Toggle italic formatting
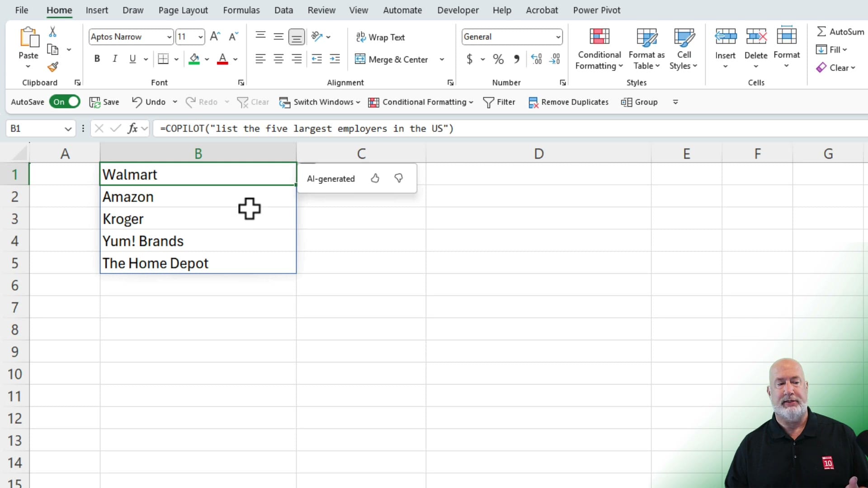The height and width of the screenshot is (488, 868). click(x=114, y=59)
